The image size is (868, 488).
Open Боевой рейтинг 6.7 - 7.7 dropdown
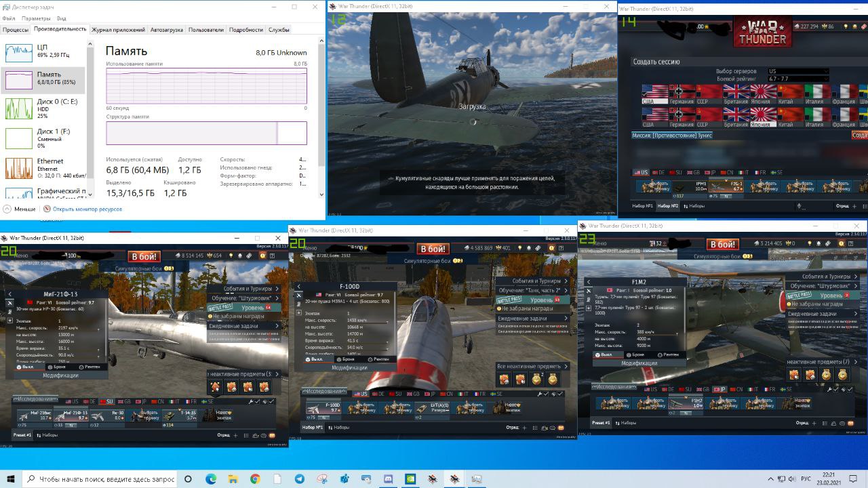pos(797,79)
